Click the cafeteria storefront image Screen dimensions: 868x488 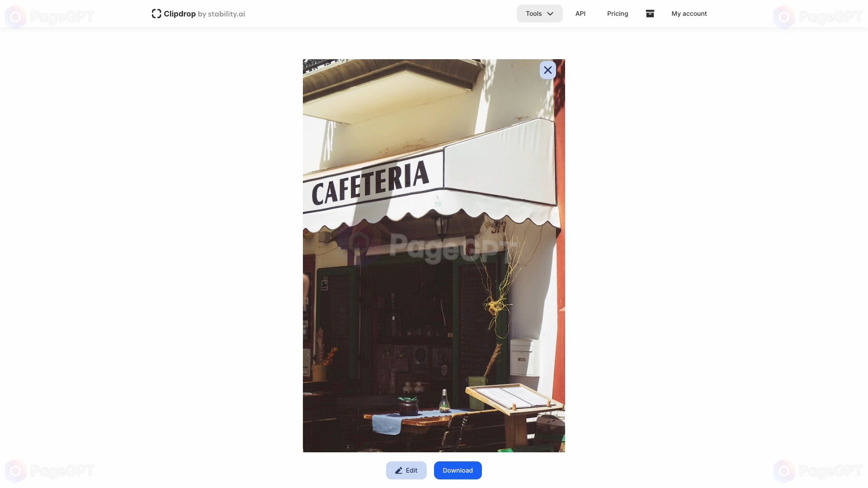(434, 256)
